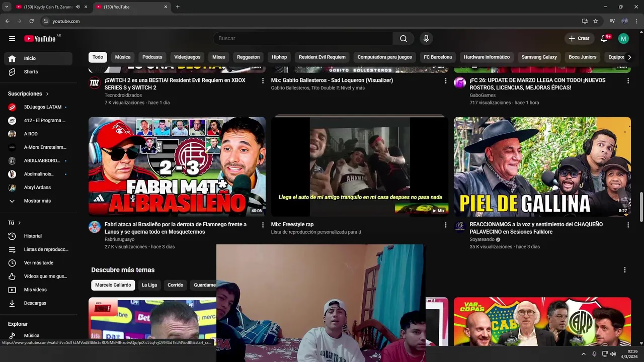Click the Crear button
This screenshot has width=644, height=362.
click(x=579, y=39)
